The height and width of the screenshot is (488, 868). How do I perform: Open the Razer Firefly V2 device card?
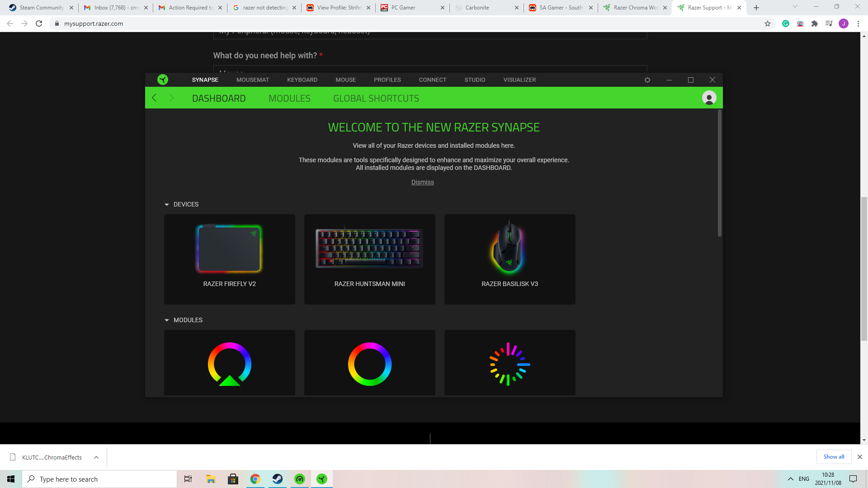[230, 259]
